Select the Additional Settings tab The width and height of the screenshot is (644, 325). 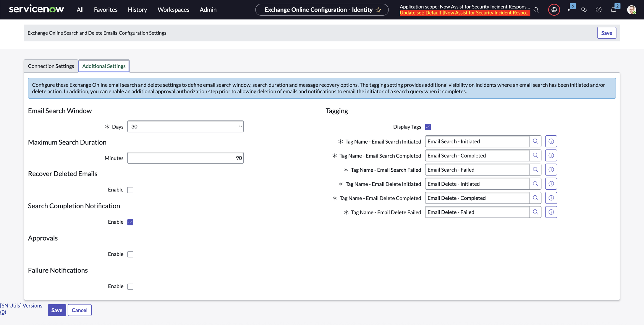click(104, 66)
